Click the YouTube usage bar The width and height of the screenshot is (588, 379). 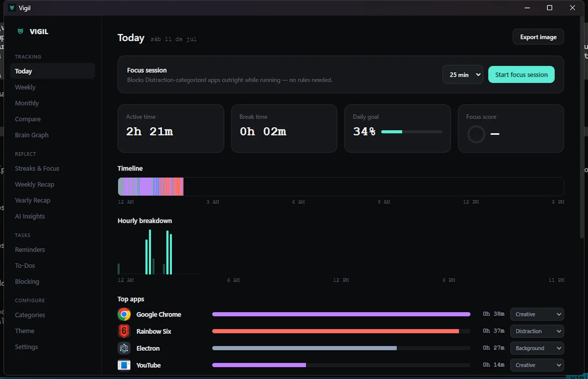pos(341,365)
